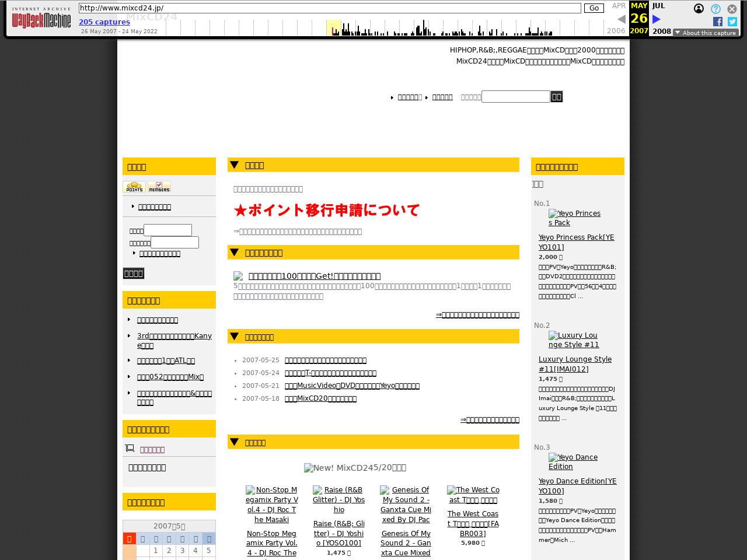The height and width of the screenshot is (560, 747).
Task: Open Genesis Of My Sound 2 text link
Action: tap(406, 543)
